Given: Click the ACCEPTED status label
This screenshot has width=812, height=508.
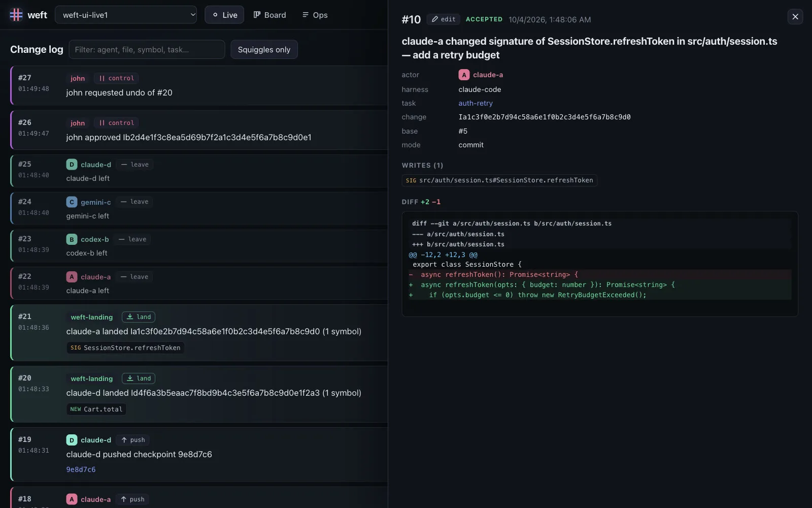Looking at the screenshot, I should 484,19.
